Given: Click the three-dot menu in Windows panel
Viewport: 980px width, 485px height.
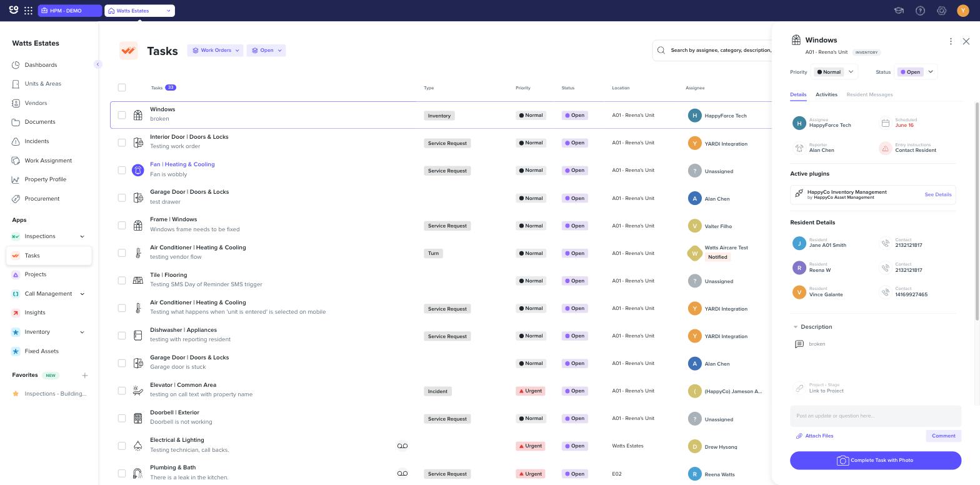Looking at the screenshot, I should [x=951, y=41].
